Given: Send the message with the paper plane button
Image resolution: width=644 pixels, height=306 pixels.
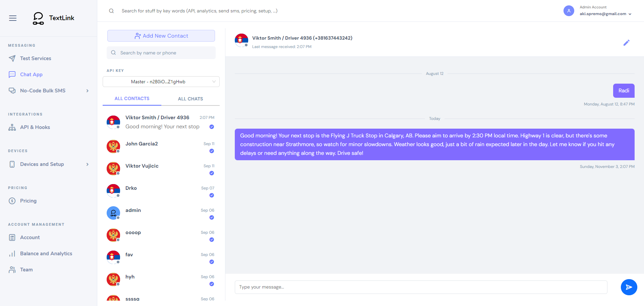Looking at the screenshot, I should (629, 287).
